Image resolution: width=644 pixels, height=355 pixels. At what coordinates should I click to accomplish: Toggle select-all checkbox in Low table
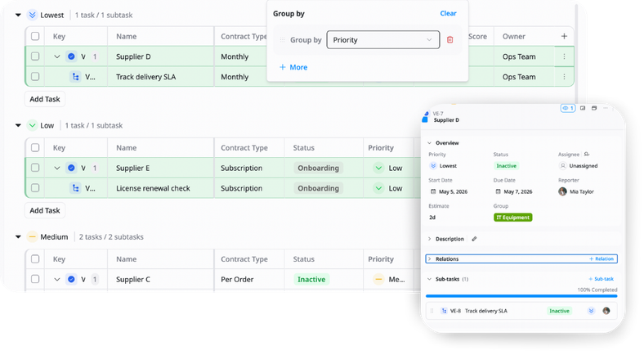coord(35,147)
